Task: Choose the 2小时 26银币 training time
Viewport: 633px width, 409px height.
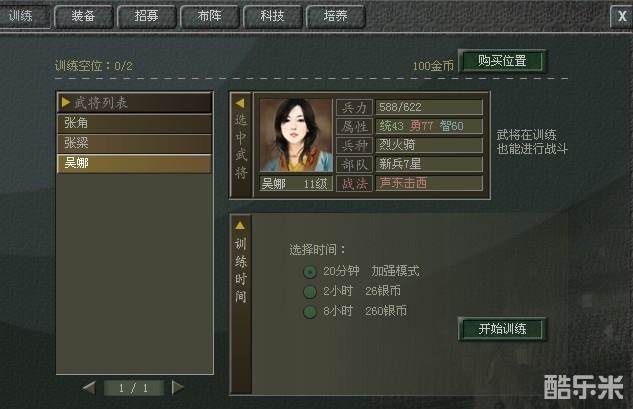Action: [310, 292]
